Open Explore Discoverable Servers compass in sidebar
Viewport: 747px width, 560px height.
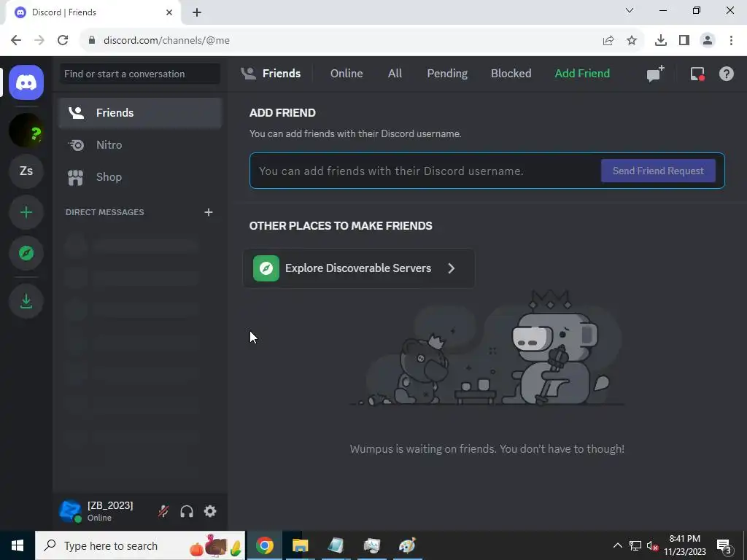point(26,253)
